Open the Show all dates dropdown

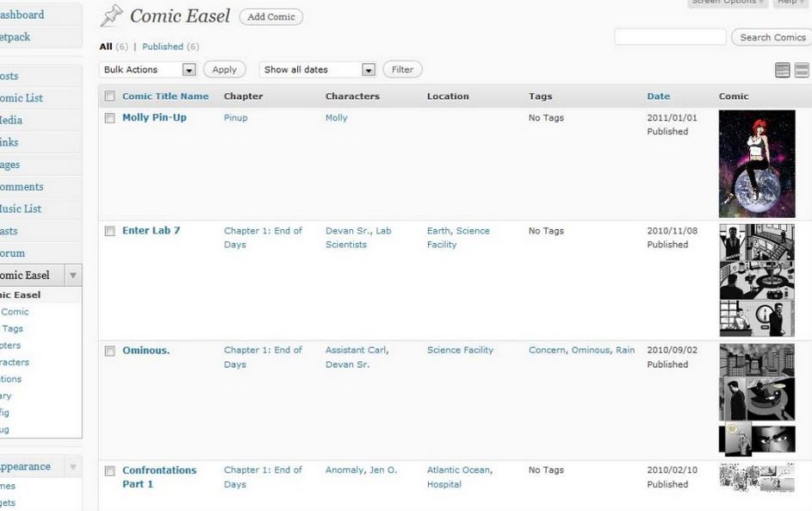[317, 70]
